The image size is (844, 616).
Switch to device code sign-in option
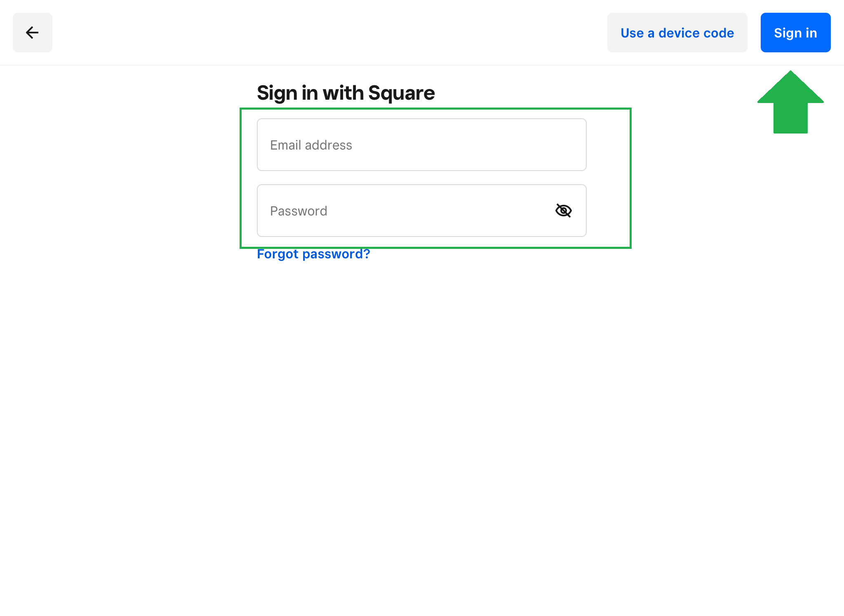677,33
